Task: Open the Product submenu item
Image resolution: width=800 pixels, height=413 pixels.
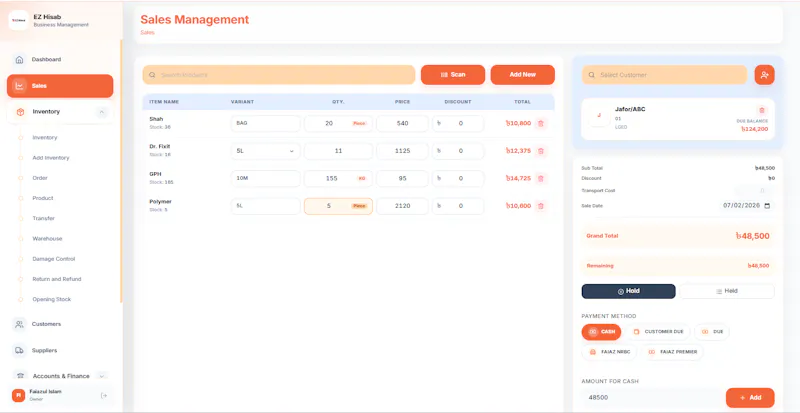Action: pos(43,198)
